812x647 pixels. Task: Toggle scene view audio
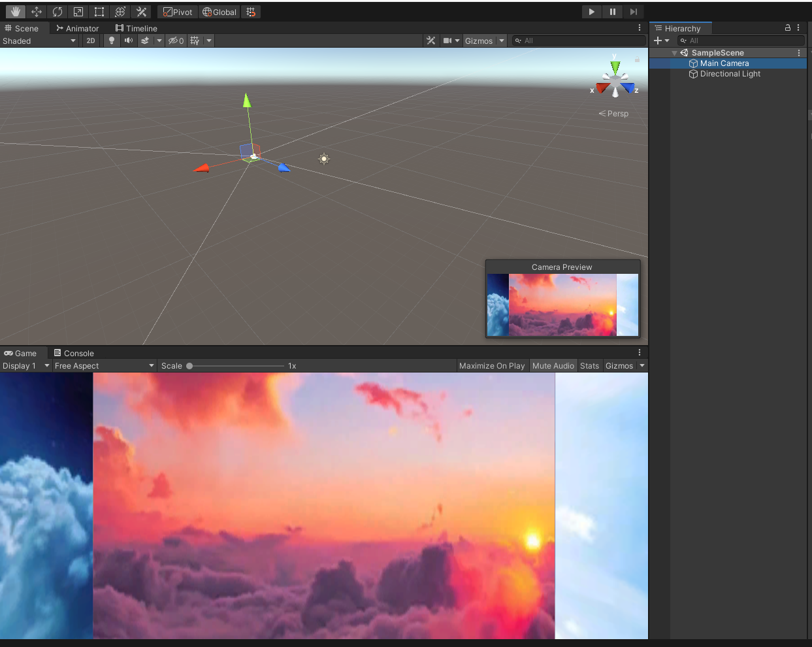coord(128,41)
